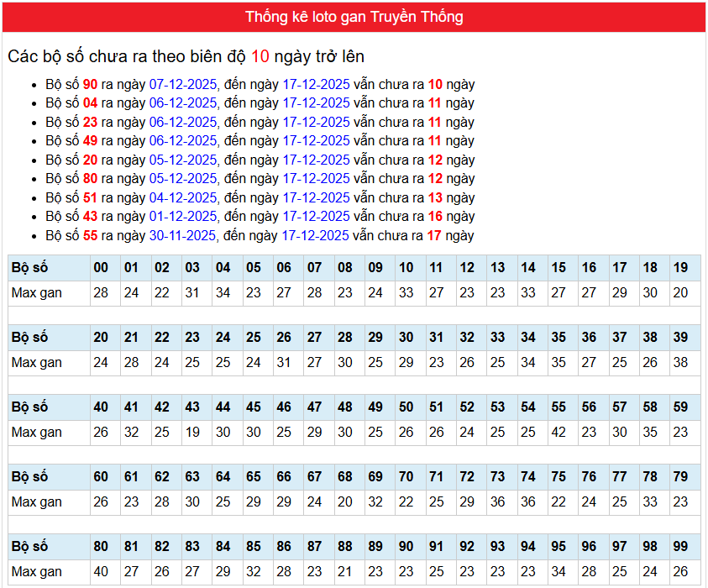Click Max gan value under column 80
The height and width of the screenshot is (588, 708).
tap(101, 572)
